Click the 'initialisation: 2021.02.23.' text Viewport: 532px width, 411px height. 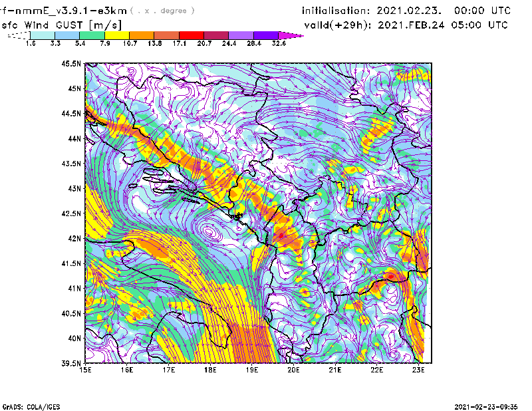click(x=372, y=11)
